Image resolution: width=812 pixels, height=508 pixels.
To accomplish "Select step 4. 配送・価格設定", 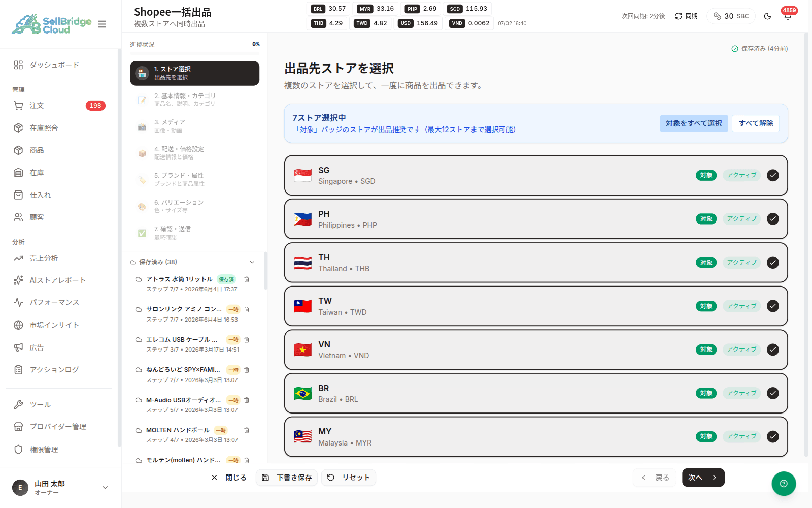I will coord(195,153).
